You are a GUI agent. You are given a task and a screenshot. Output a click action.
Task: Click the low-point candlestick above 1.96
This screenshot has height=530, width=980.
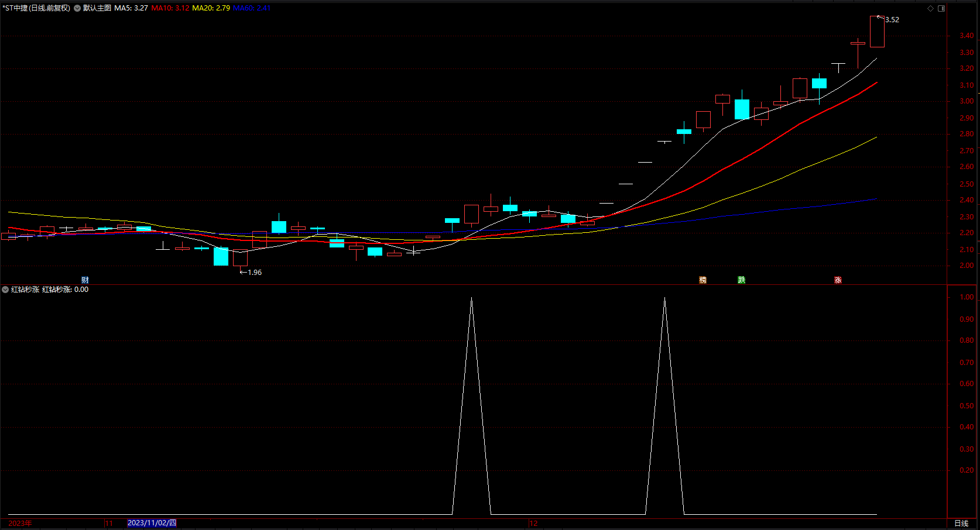241,258
